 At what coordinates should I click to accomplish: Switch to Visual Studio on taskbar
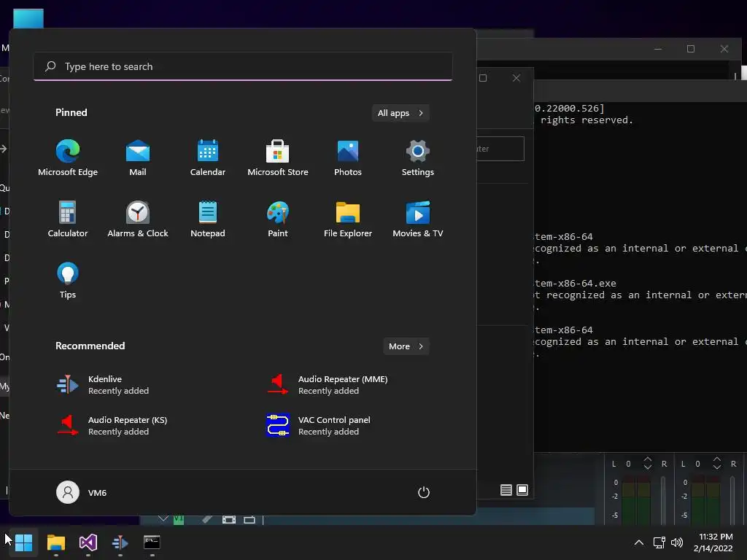pos(88,542)
